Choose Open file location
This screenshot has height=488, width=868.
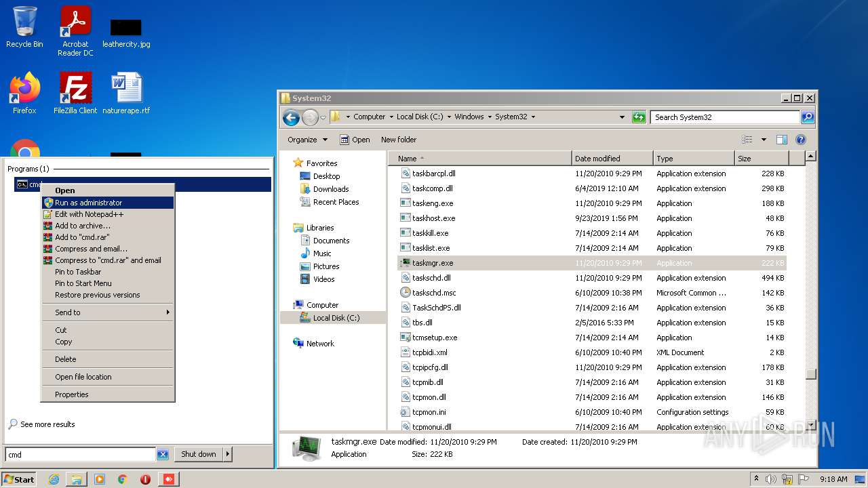point(107,377)
